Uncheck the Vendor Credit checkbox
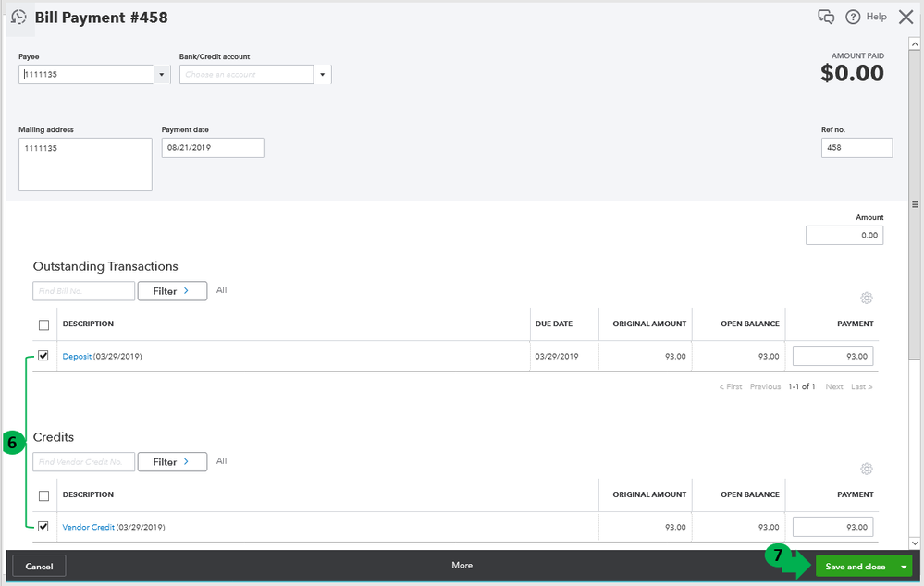This screenshot has height=586, width=924. point(43,527)
